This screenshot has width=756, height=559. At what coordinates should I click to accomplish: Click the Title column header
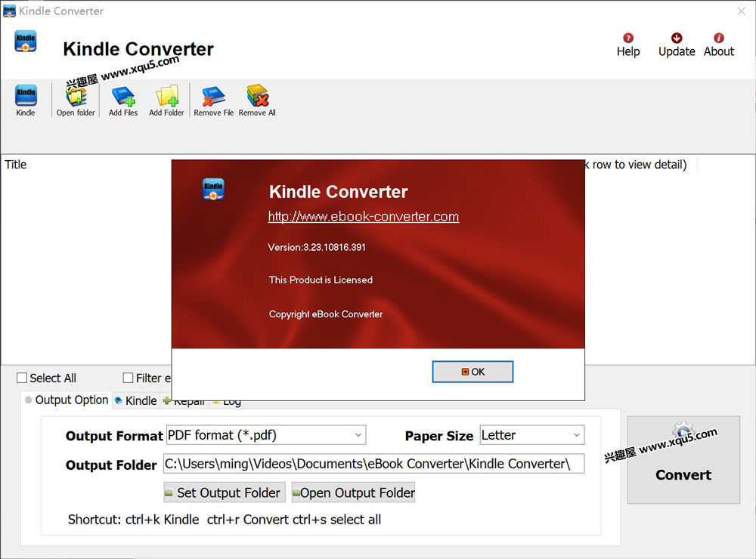tap(16, 165)
